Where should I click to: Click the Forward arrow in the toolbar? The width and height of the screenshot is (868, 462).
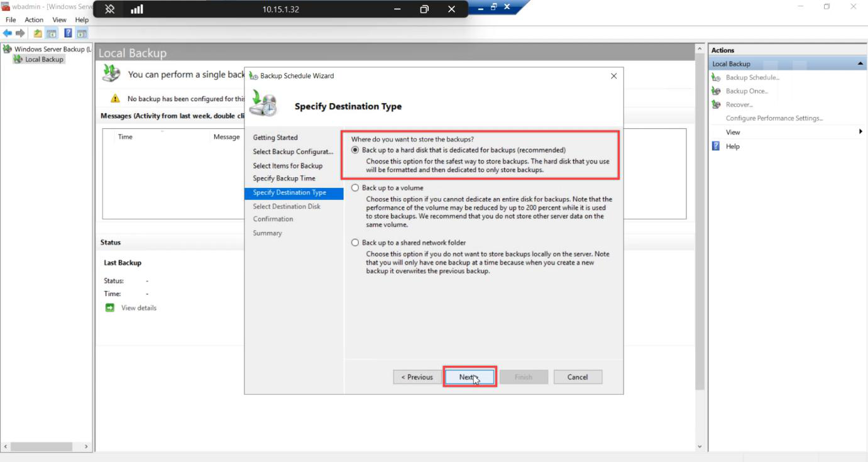[21, 33]
